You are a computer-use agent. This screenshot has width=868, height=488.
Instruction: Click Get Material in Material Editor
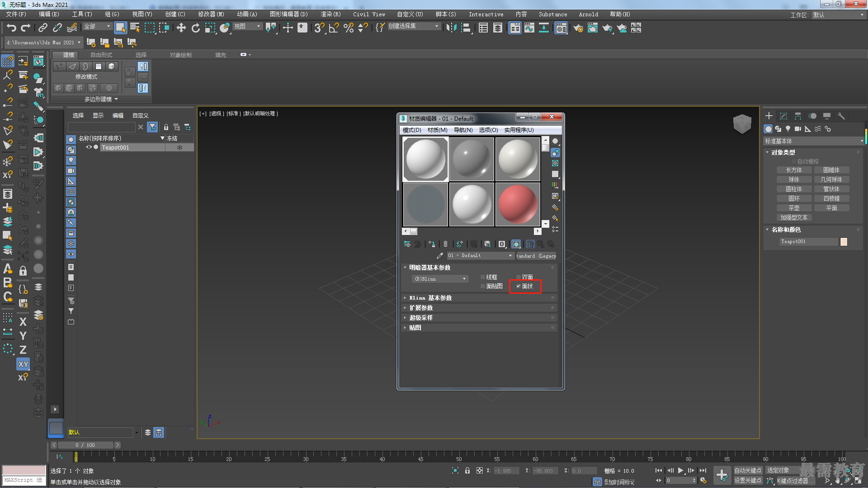pos(407,244)
